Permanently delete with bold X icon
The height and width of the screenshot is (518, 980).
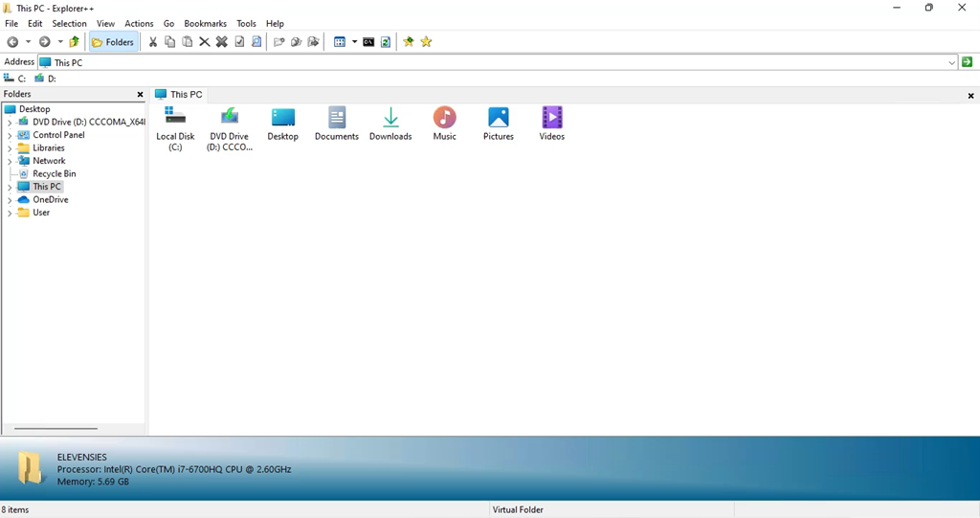pyautogui.click(x=222, y=42)
